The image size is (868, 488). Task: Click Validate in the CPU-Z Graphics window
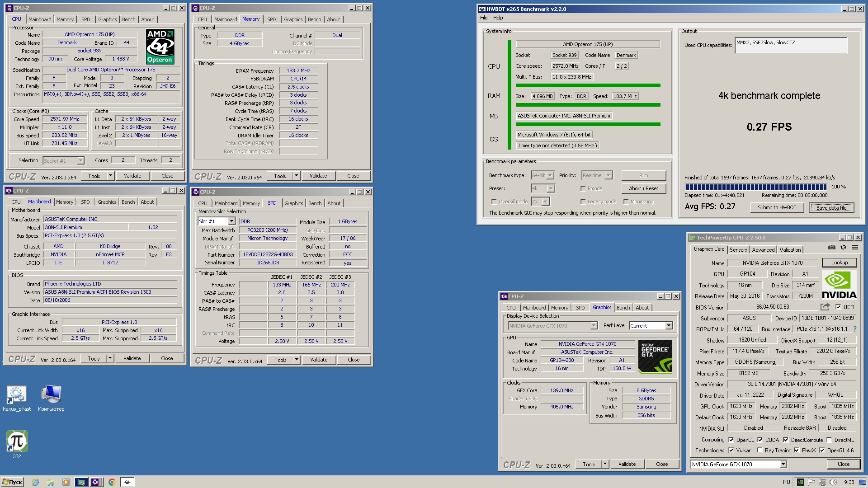[x=627, y=464]
